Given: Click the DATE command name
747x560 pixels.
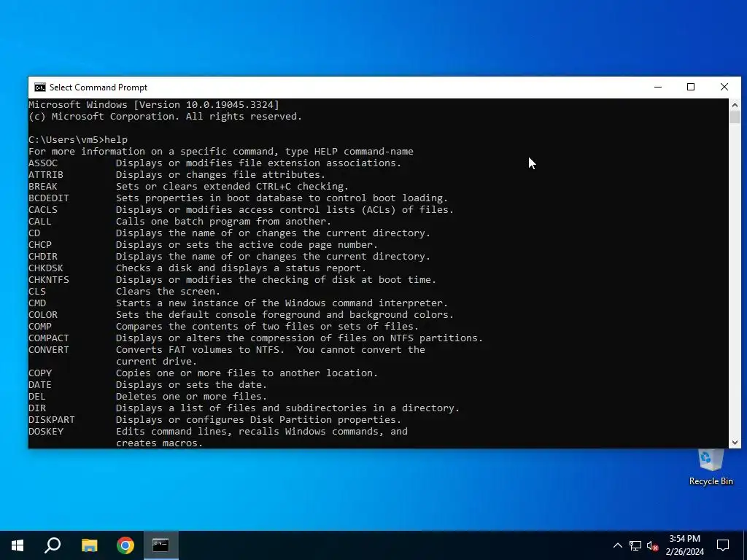Looking at the screenshot, I should pyautogui.click(x=40, y=385).
